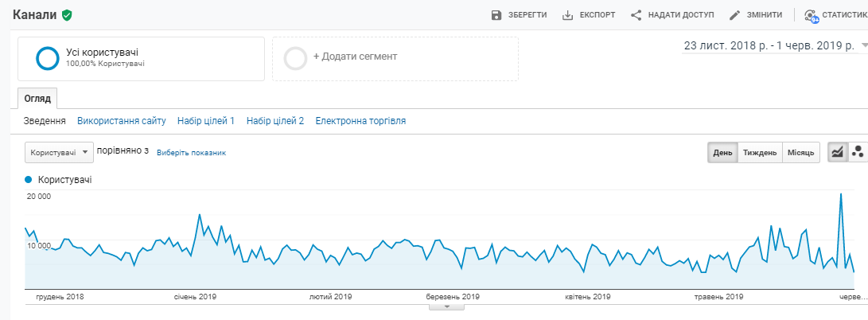Image resolution: width=868 pixels, height=320 pixels.
Task: Select the Тиждень time granularity
Action: click(x=760, y=152)
